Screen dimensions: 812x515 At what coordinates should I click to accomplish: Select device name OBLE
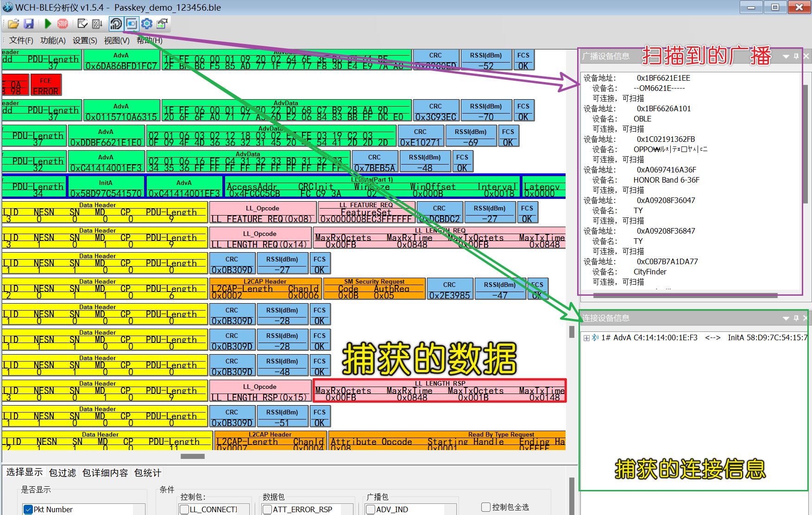pos(642,119)
